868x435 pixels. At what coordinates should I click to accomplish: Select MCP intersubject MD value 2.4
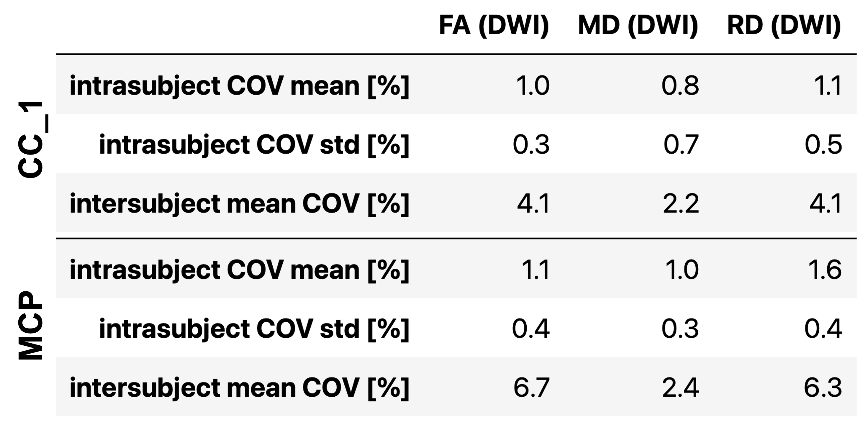[680, 388]
